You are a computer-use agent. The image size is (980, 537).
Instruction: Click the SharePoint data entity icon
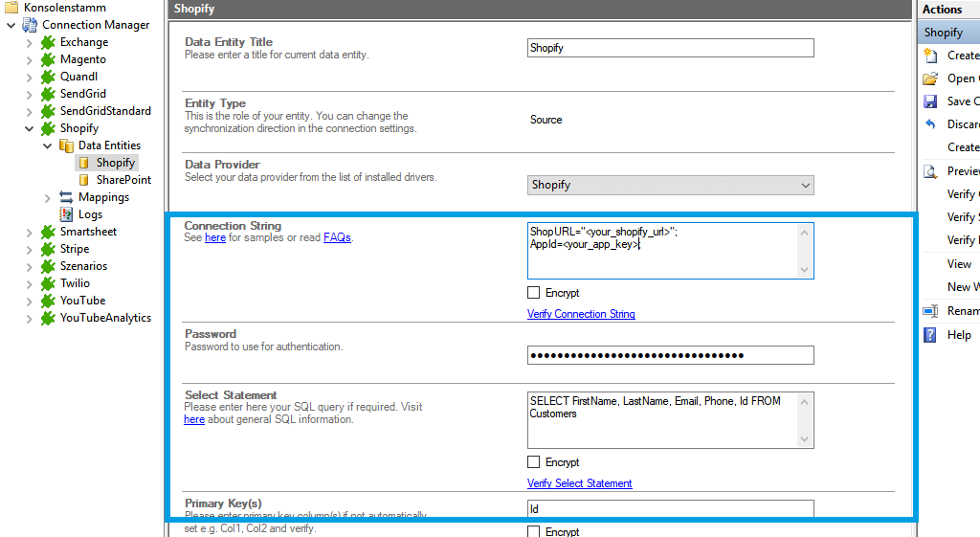(84, 180)
